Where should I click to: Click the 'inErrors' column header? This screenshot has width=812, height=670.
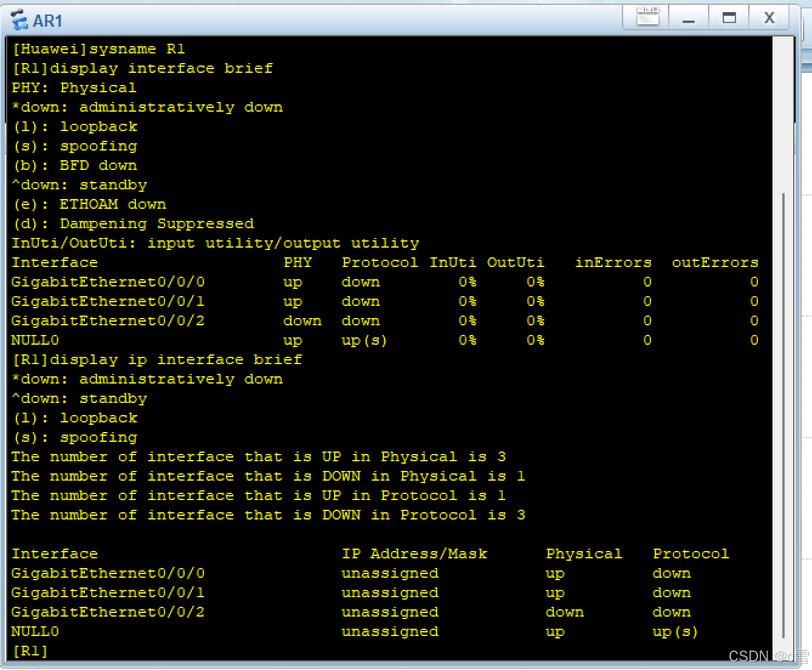(x=613, y=263)
